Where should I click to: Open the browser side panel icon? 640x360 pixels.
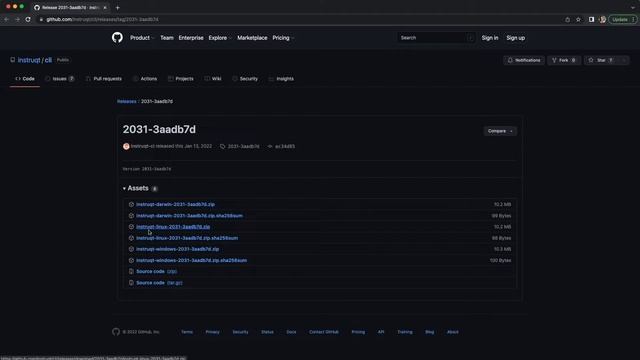[591, 19]
